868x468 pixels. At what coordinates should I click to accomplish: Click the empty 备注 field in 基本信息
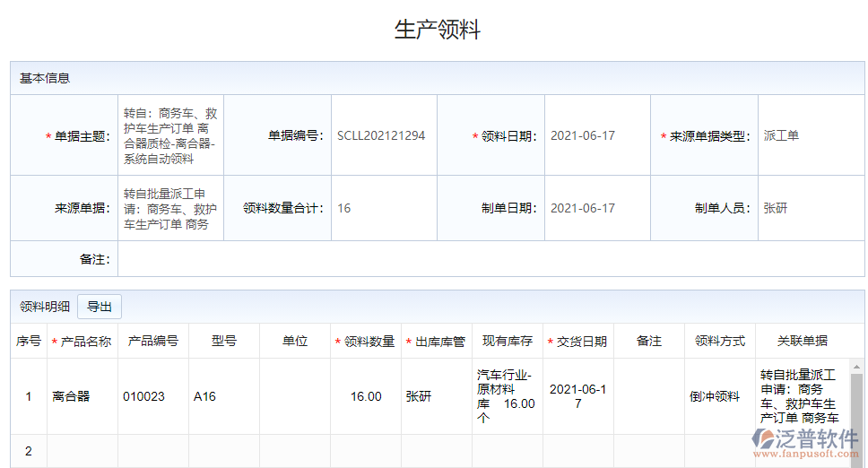(x=491, y=259)
